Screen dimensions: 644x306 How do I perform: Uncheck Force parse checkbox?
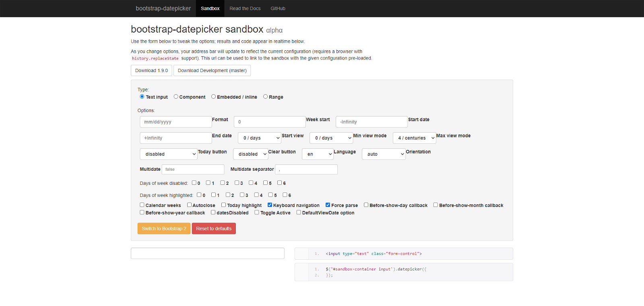(328, 205)
